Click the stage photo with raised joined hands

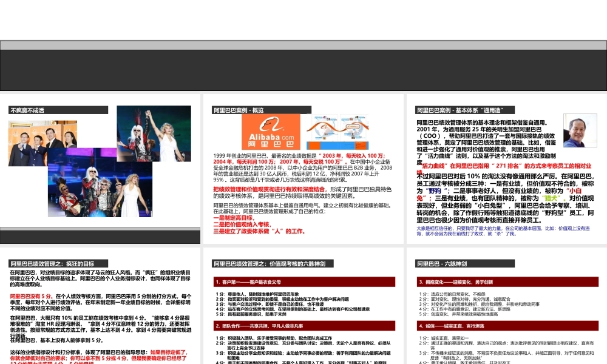point(154,133)
